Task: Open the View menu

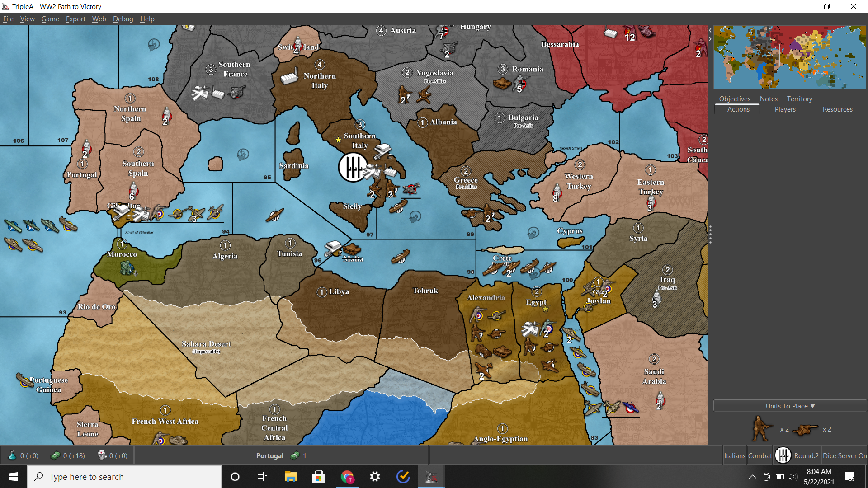Action: [27, 19]
